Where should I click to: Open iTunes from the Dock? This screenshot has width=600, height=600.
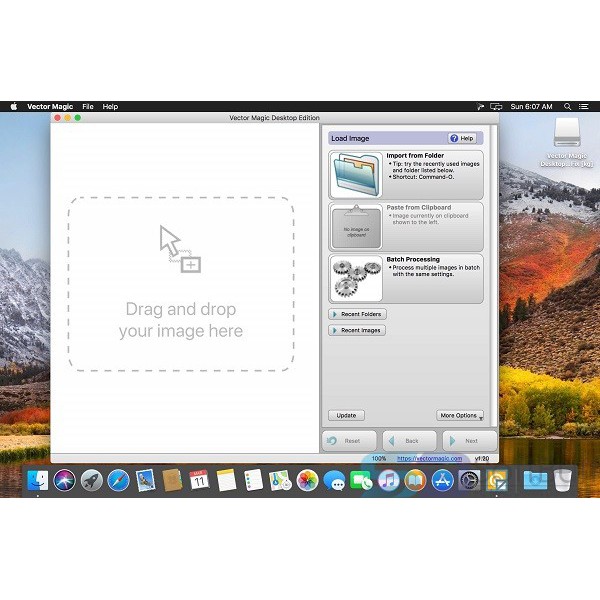[388, 480]
